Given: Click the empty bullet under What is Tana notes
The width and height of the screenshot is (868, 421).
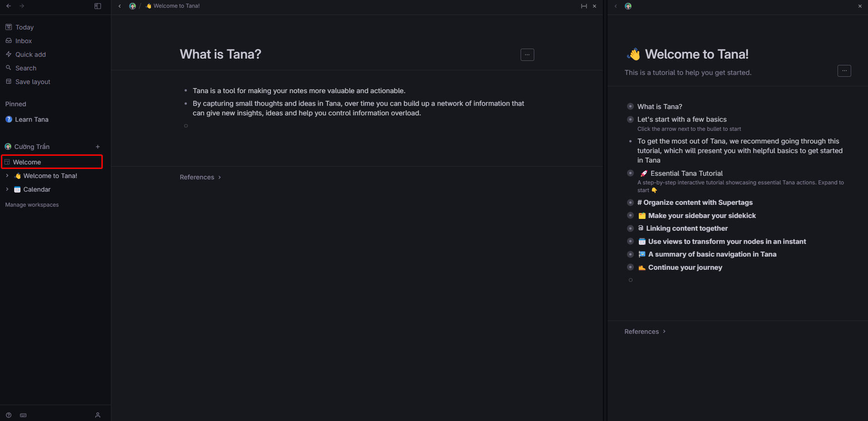Looking at the screenshot, I should [186, 126].
